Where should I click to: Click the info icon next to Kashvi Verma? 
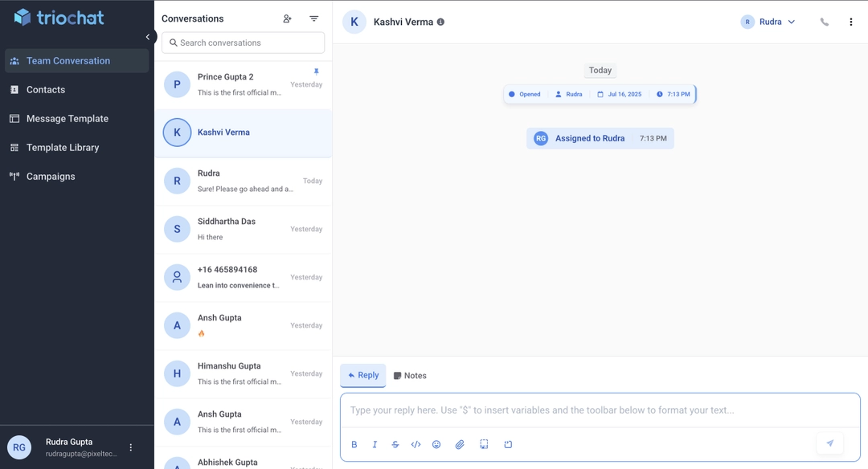(x=440, y=22)
